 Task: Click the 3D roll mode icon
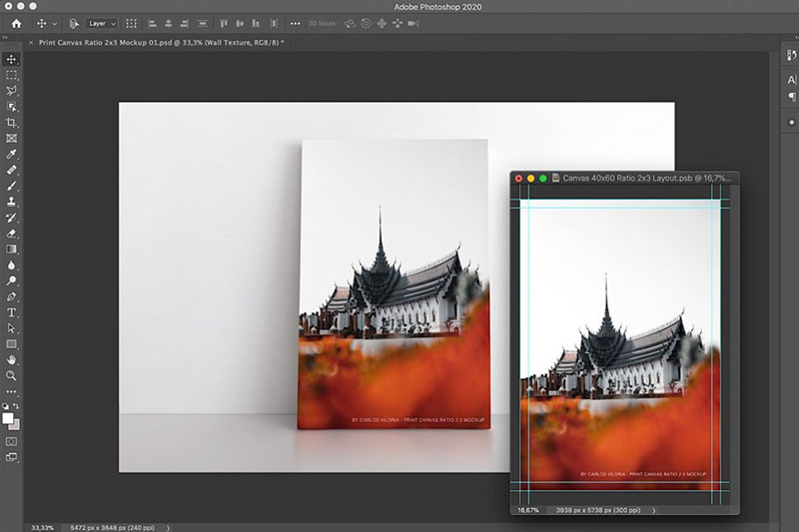(366, 23)
